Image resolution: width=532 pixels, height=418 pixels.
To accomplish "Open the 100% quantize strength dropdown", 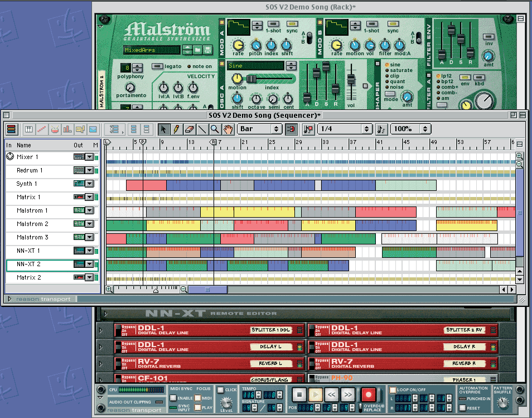I will pyautogui.click(x=410, y=129).
